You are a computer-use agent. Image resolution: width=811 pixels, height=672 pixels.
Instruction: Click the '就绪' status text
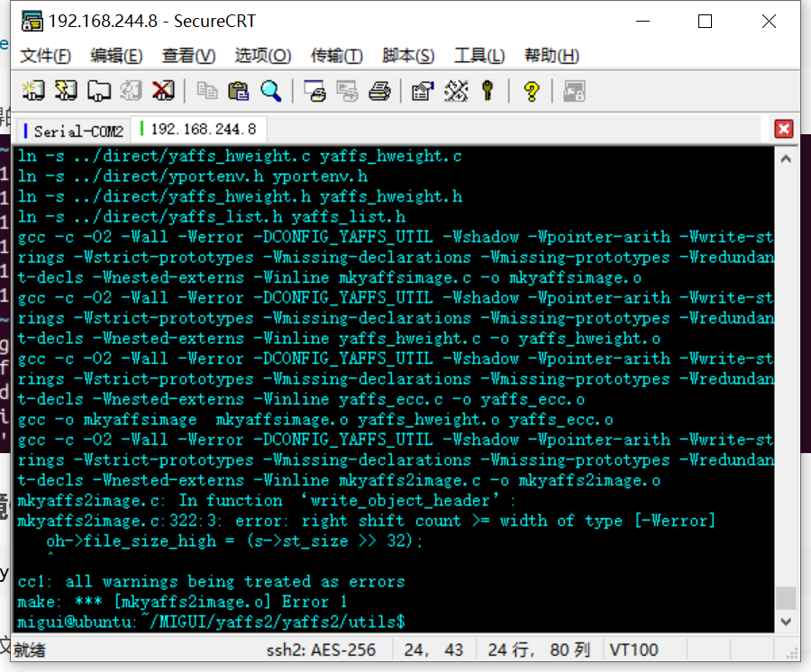click(30, 649)
